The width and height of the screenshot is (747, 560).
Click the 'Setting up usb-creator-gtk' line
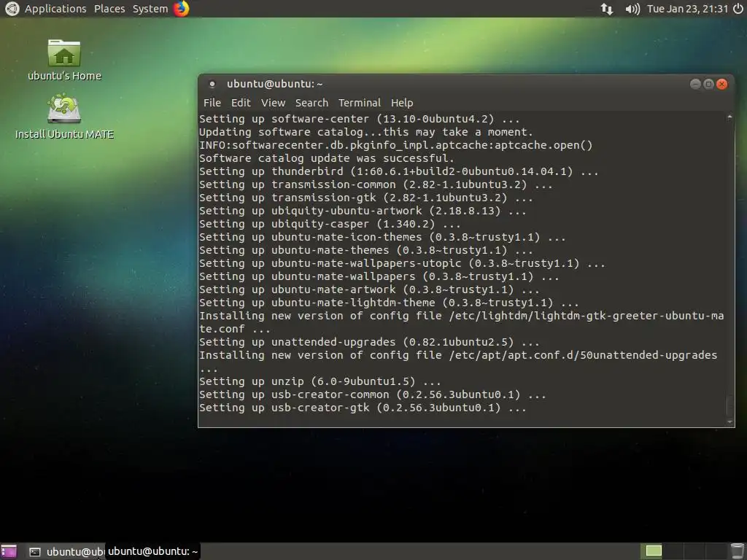[x=363, y=408]
